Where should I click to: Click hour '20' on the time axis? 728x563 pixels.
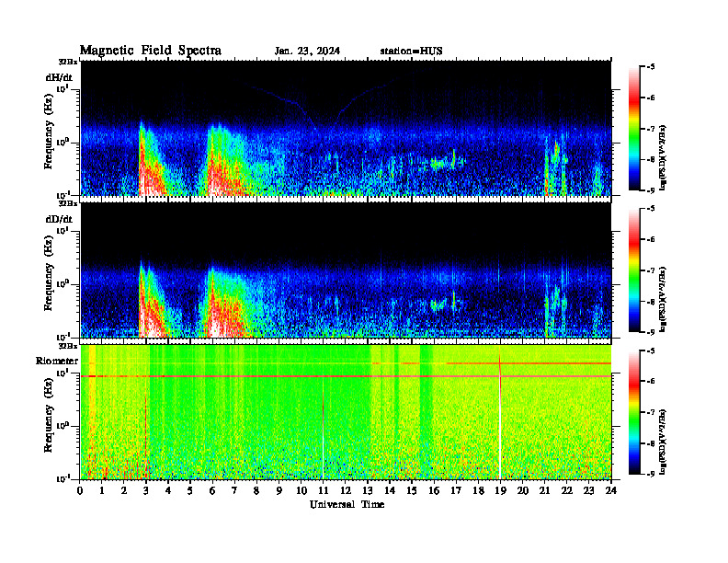click(x=523, y=490)
